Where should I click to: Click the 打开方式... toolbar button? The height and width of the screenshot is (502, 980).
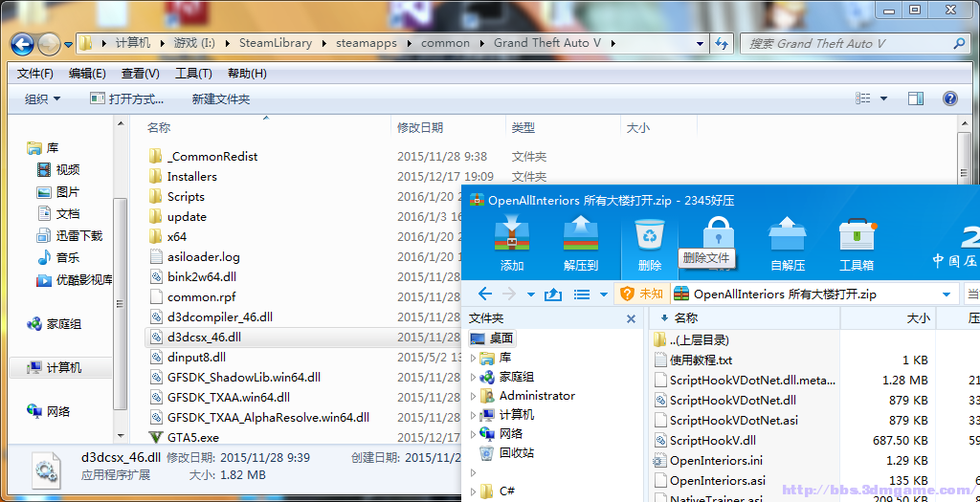pyautogui.click(x=127, y=98)
